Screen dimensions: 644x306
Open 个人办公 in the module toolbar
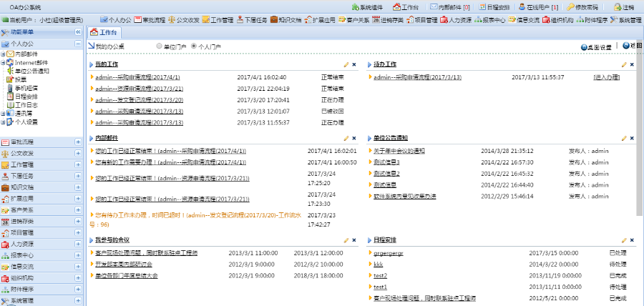coord(116,20)
